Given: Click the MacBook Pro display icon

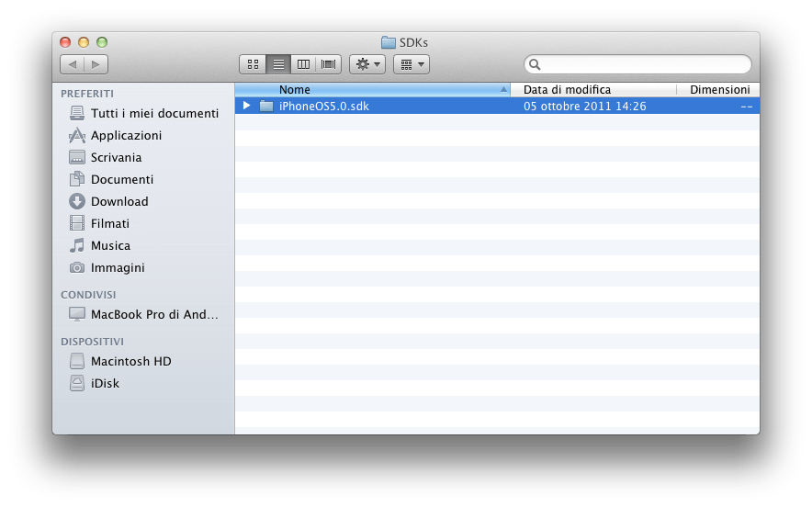Looking at the screenshot, I should point(76,314).
